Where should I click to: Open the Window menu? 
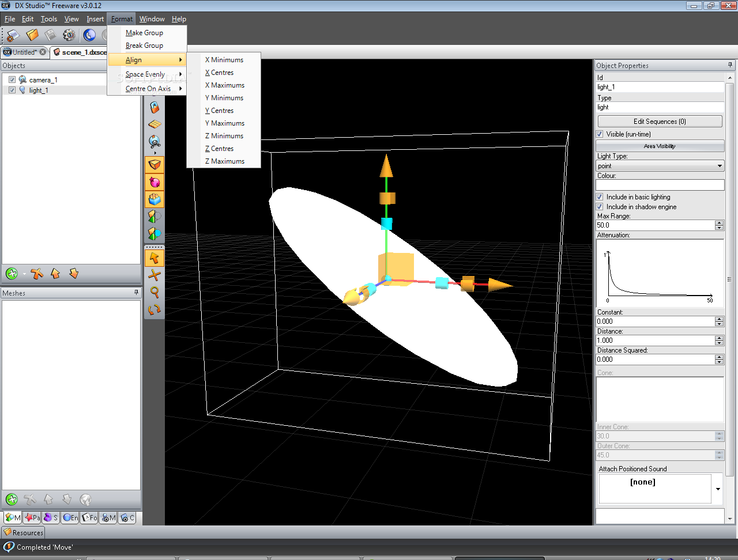tap(152, 19)
